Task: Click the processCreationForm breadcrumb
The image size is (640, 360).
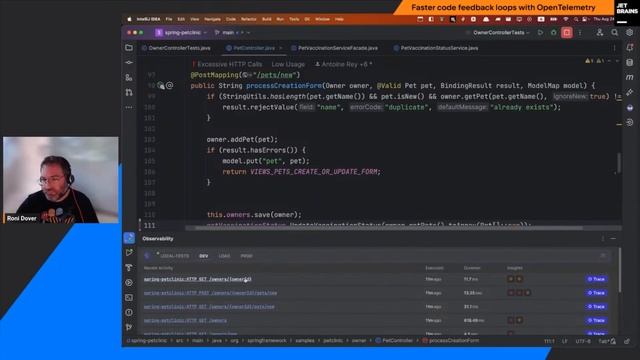Action: 451,341
